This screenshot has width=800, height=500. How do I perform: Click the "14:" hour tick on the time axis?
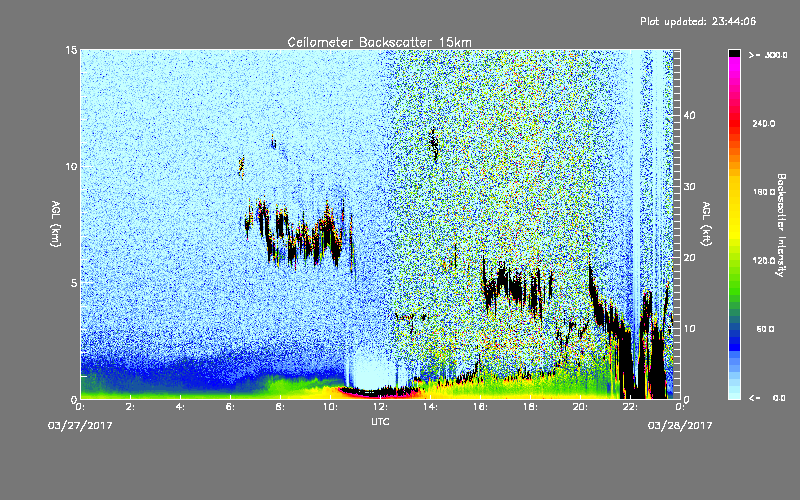point(430,407)
